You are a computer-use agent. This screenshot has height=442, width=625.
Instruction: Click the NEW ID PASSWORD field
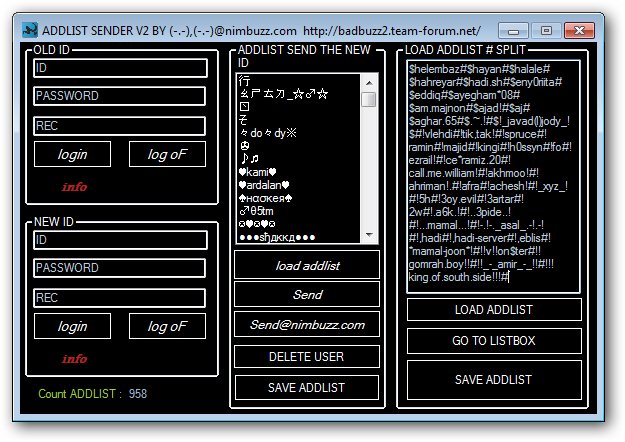pyautogui.click(x=120, y=267)
